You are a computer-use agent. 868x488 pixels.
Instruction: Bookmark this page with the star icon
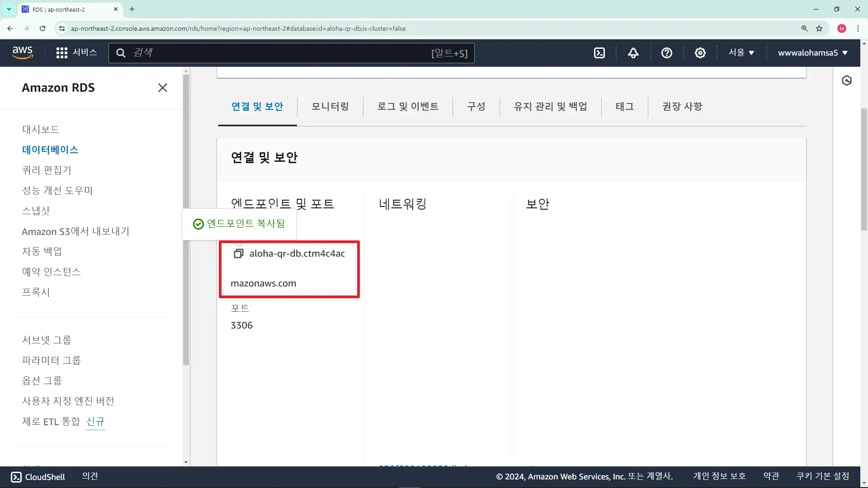[x=819, y=28]
